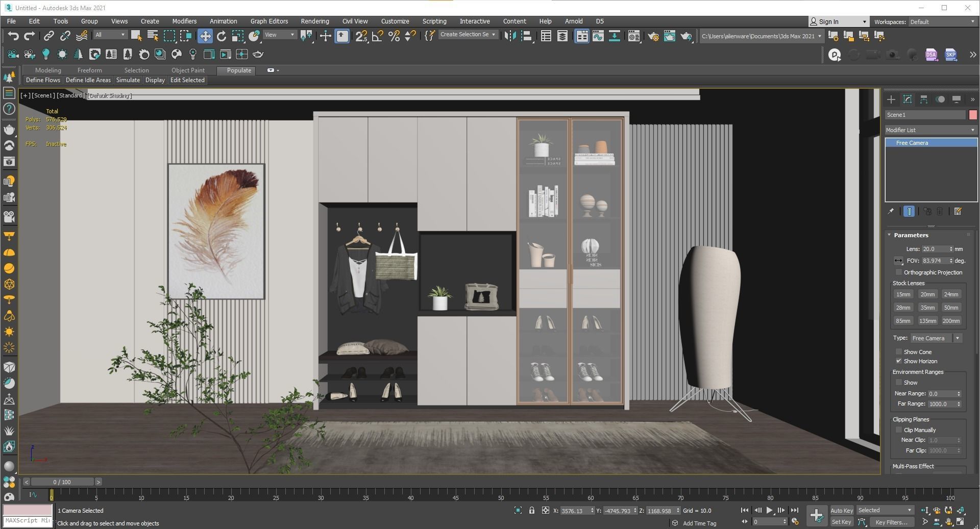This screenshot has height=529, width=980.
Task: Activate the Select and Link tool
Action: click(x=48, y=36)
